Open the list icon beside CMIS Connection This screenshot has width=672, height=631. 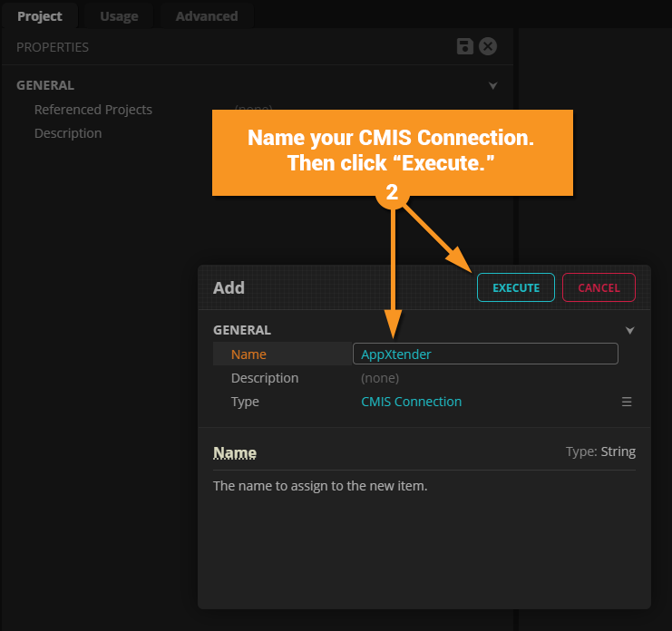click(627, 402)
